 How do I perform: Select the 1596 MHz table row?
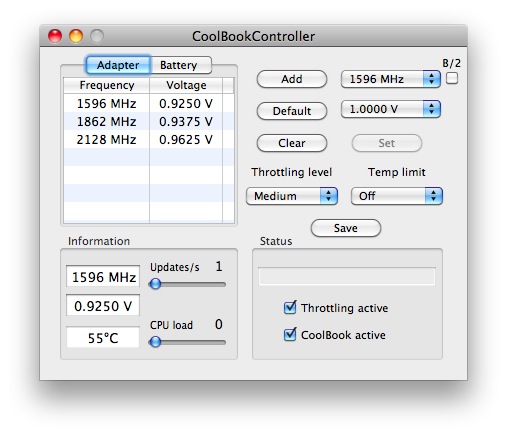149,104
